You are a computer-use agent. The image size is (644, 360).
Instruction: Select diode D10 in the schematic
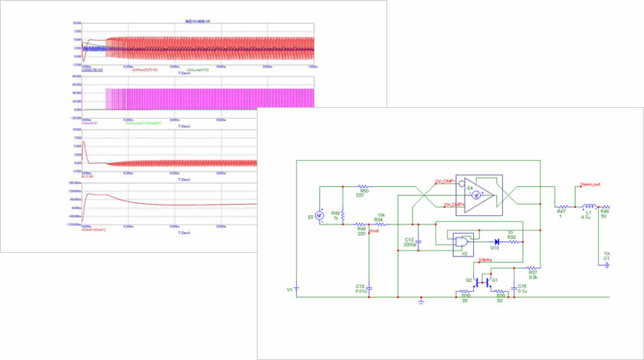pos(498,242)
